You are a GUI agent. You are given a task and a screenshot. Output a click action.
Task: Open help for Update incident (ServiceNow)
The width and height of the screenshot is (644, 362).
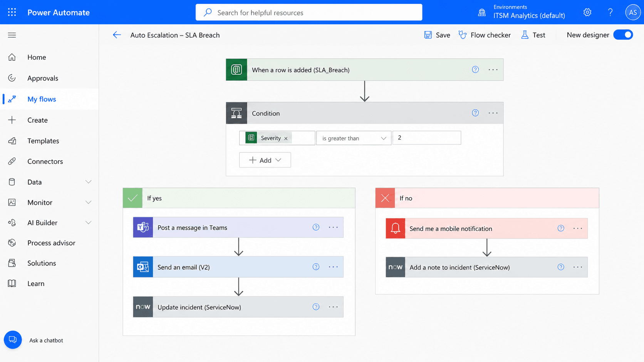click(316, 307)
